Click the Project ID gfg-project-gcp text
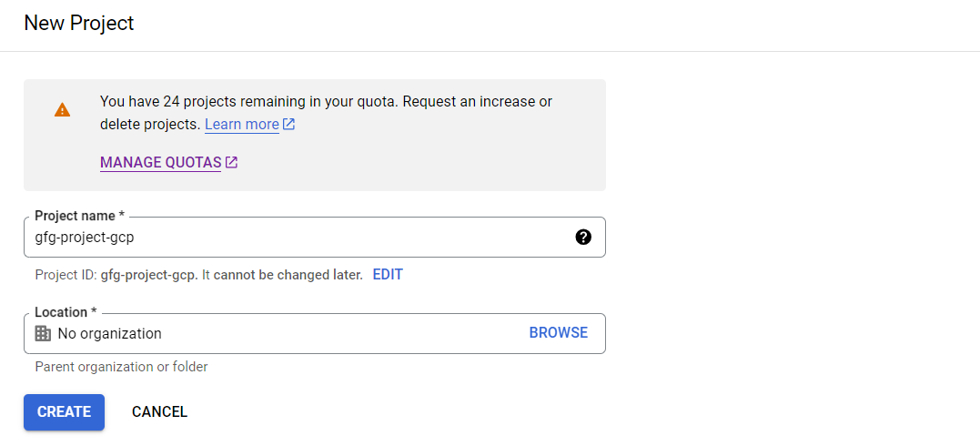 tap(148, 275)
